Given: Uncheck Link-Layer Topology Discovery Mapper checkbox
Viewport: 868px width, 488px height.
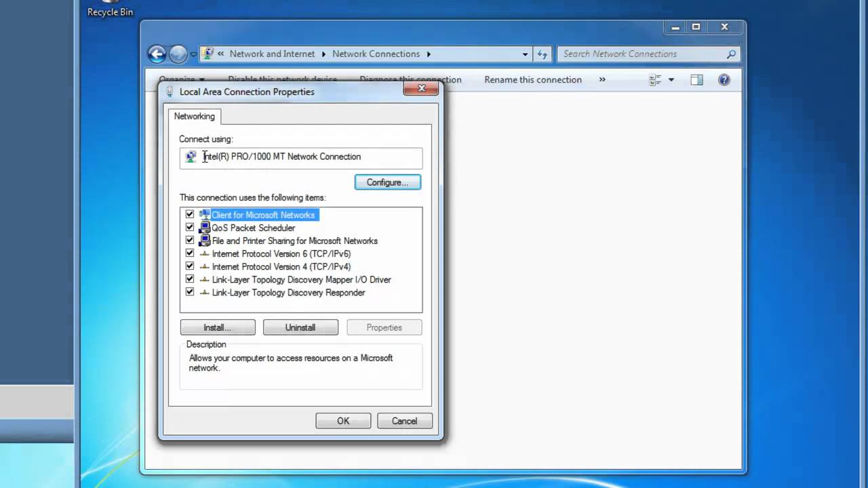Looking at the screenshot, I should 190,279.
